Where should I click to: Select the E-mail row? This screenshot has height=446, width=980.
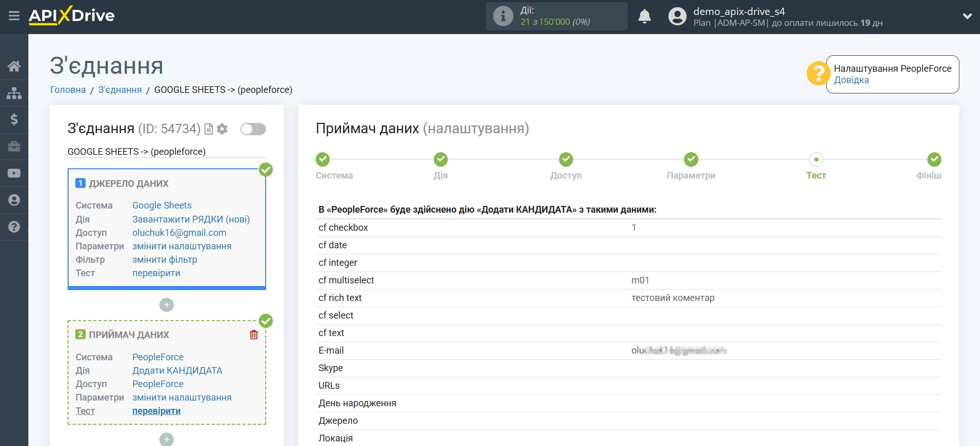pos(628,351)
